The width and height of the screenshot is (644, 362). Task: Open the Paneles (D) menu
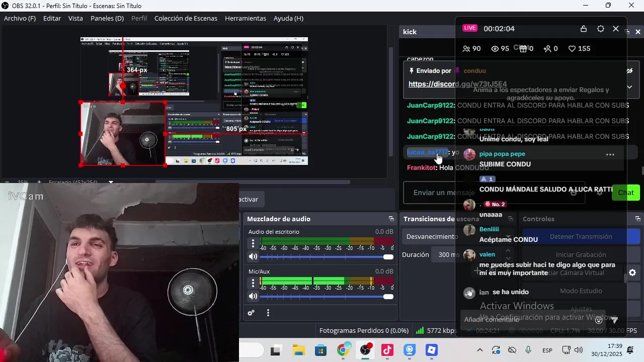tap(107, 18)
